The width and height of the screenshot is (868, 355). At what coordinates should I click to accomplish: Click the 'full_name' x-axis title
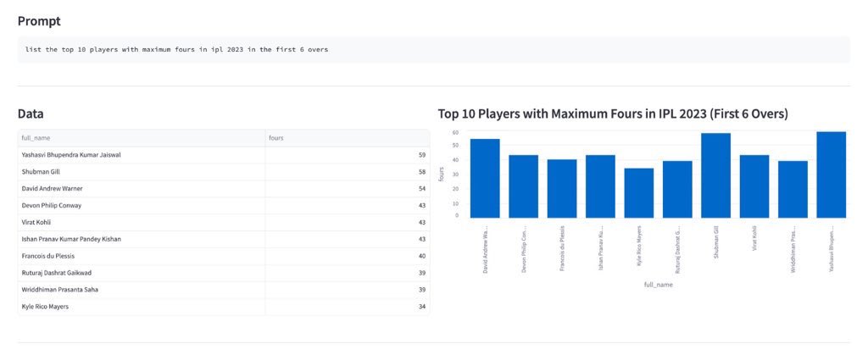658,285
